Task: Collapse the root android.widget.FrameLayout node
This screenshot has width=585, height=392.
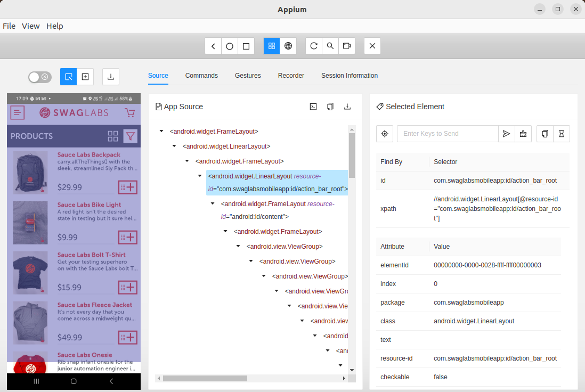Action: pyautogui.click(x=161, y=131)
